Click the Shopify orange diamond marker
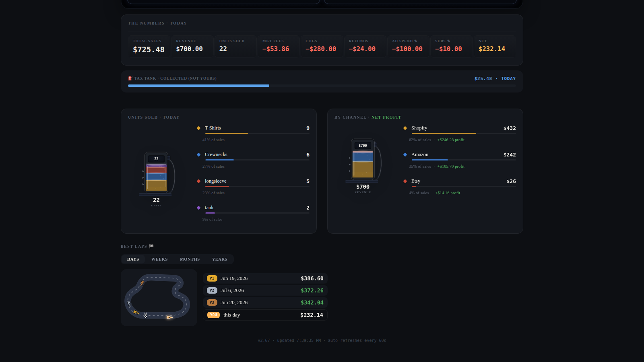This screenshot has height=362, width=644. coord(405,128)
